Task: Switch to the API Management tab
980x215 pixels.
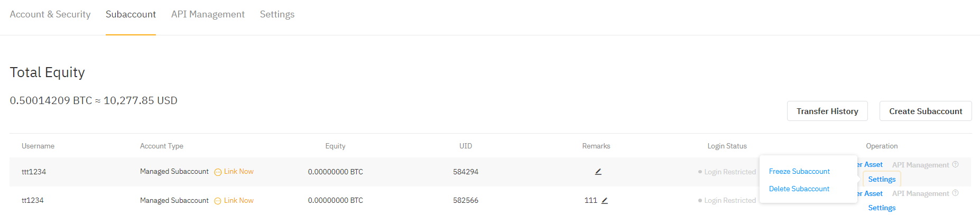Action: pos(208,14)
